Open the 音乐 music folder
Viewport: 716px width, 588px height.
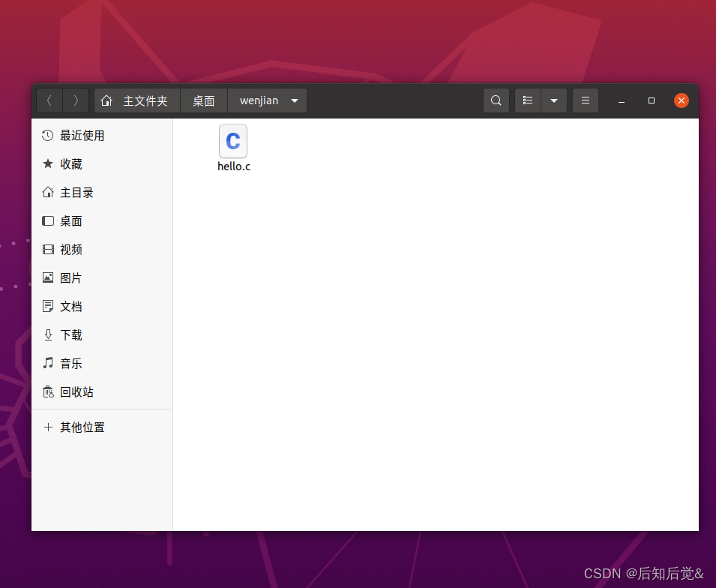[71, 363]
